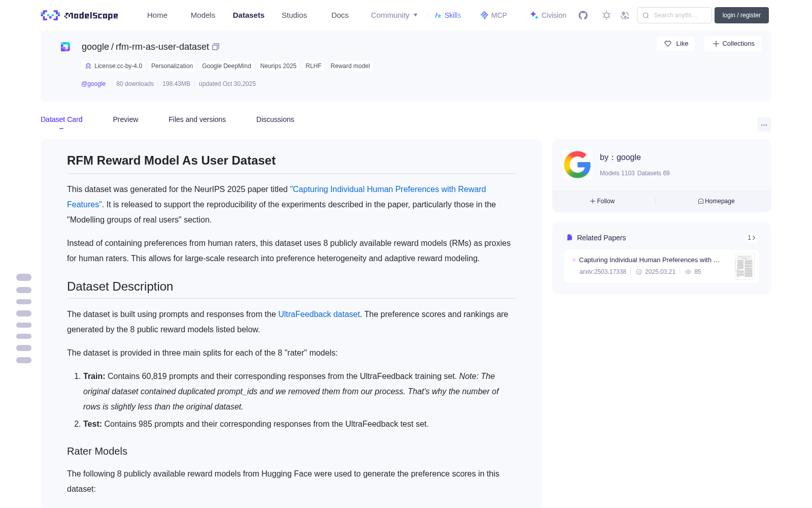
Task: Open the MCP page
Action: click(494, 15)
